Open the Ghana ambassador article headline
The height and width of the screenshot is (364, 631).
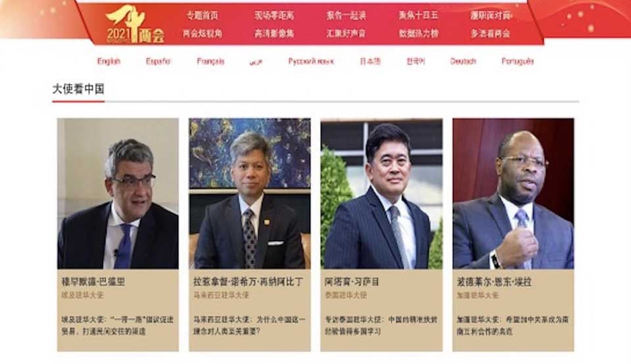point(513,325)
